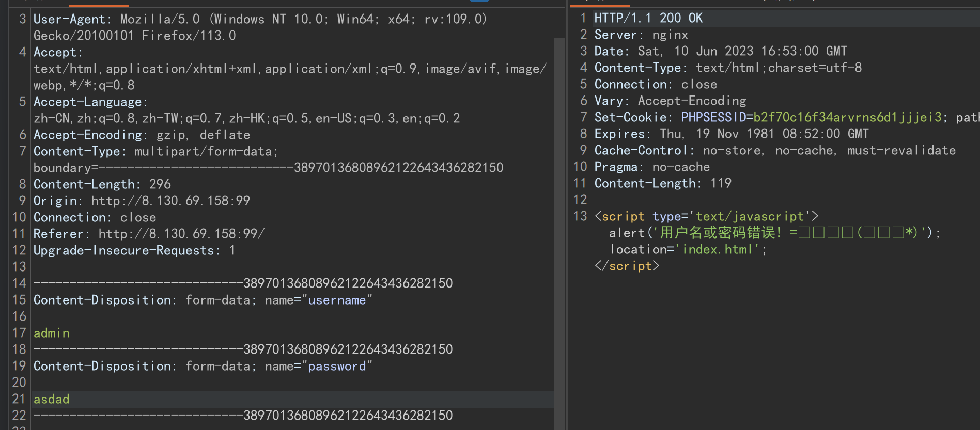The height and width of the screenshot is (430, 980).
Task: Click the multipart boundary on line 14
Action: pyautogui.click(x=243, y=283)
